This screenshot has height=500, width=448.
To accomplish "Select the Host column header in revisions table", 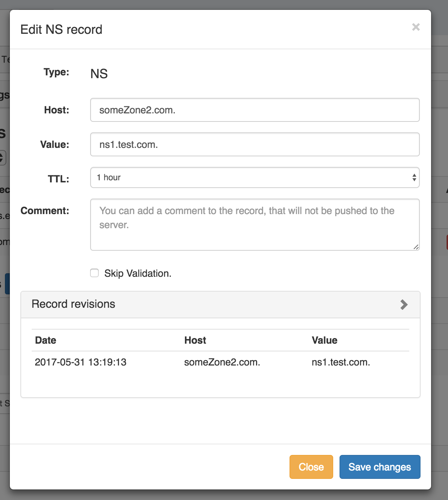I will coord(195,340).
